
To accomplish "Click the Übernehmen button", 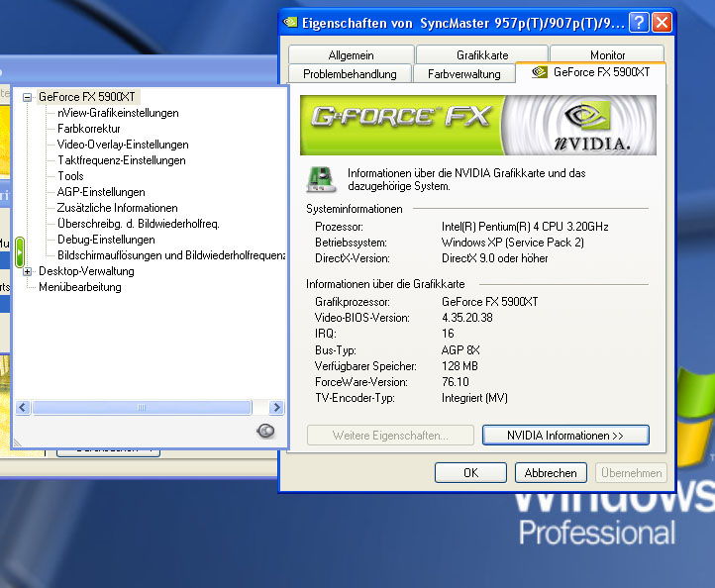I will pyautogui.click(x=631, y=473).
